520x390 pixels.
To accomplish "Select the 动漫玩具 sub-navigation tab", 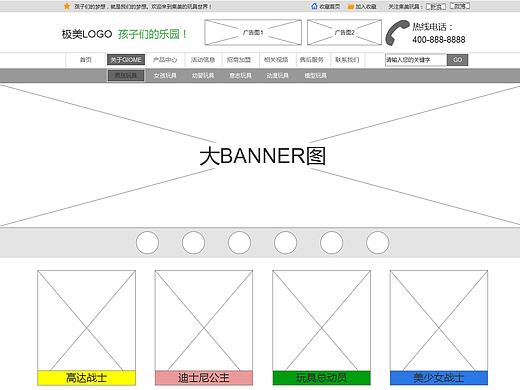I will point(277,76).
